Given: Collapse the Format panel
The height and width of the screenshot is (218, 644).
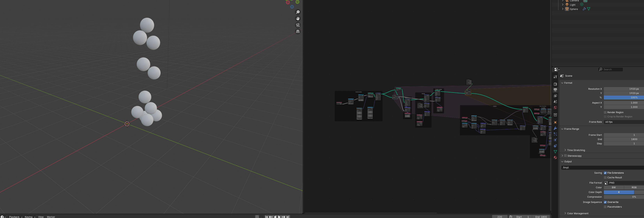Looking at the screenshot, I should tap(562, 83).
